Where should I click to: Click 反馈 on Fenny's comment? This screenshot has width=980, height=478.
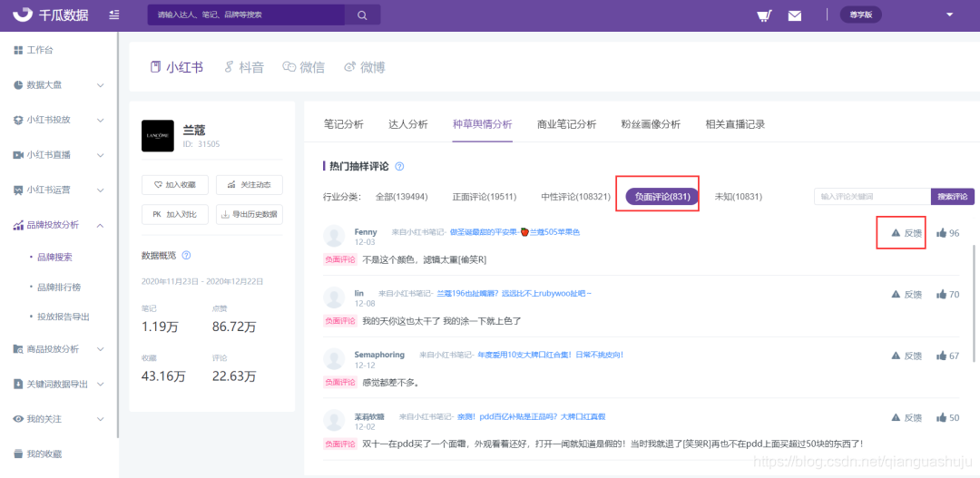pyautogui.click(x=906, y=233)
